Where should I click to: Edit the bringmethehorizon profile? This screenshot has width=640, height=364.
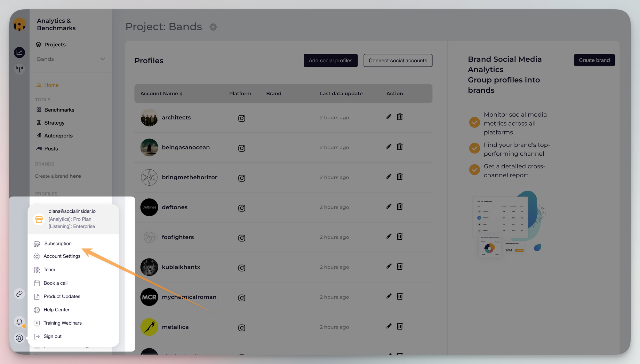click(389, 176)
